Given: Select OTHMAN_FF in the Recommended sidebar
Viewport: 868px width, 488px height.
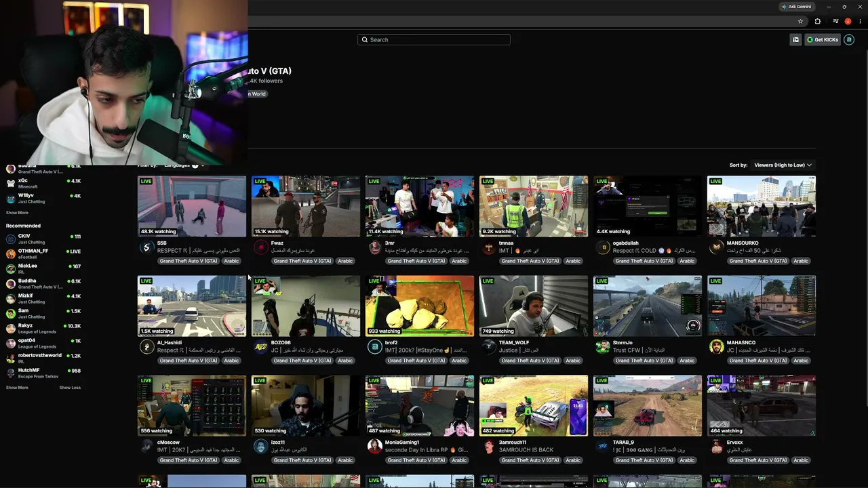Looking at the screenshot, I should point(43,254).
